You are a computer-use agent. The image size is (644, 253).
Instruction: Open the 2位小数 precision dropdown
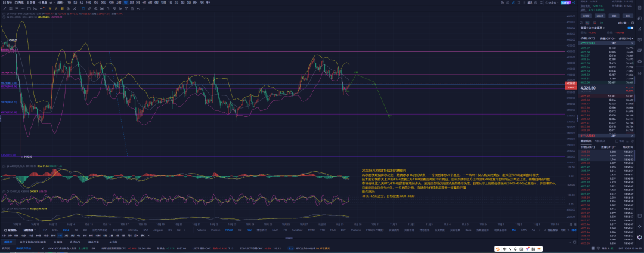622,23
